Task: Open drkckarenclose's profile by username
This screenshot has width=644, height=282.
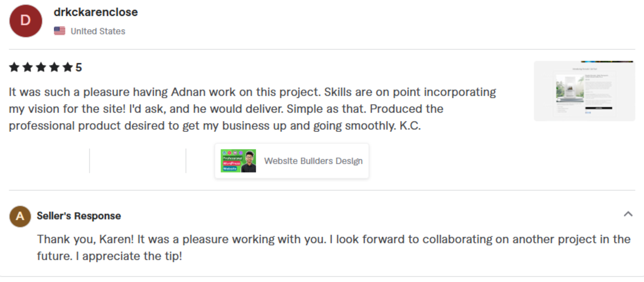Action: click(95, 12)
